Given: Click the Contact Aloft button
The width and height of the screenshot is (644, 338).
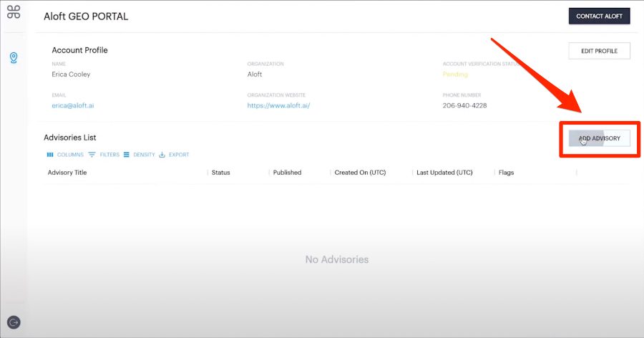Looking at the screenshot, I should point(599,16).
